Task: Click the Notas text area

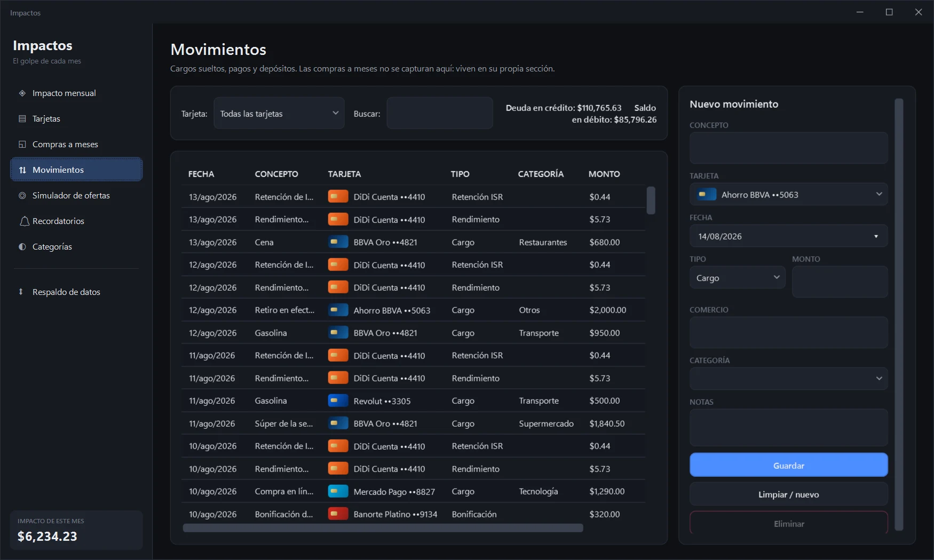Action: tap(788, 428)
